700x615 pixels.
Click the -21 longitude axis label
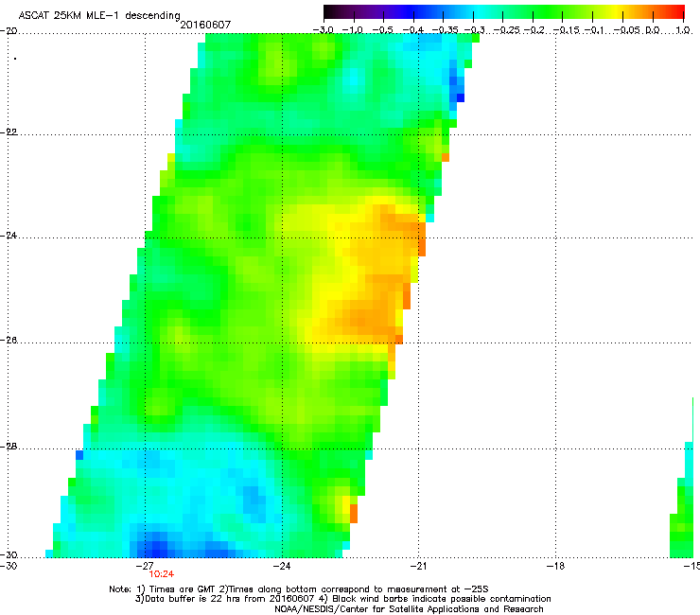point(418,566)
